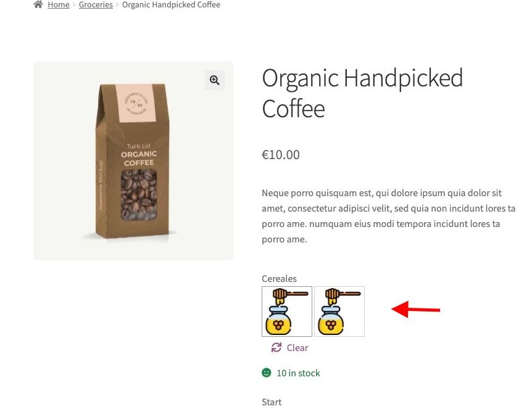Click the chevron separator after Home

click(x=74, y=5)
